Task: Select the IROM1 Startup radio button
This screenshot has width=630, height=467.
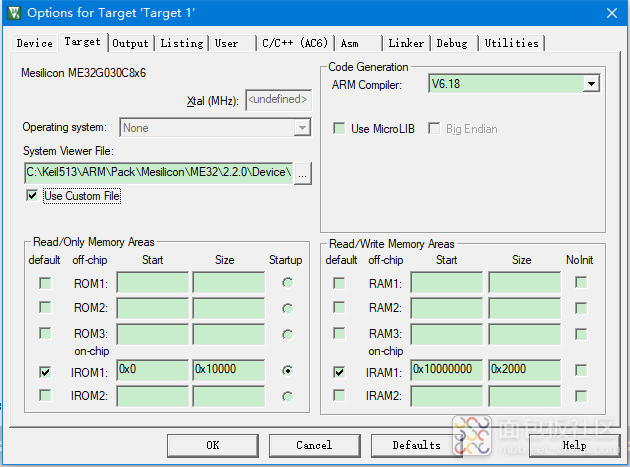Action: 287,371
